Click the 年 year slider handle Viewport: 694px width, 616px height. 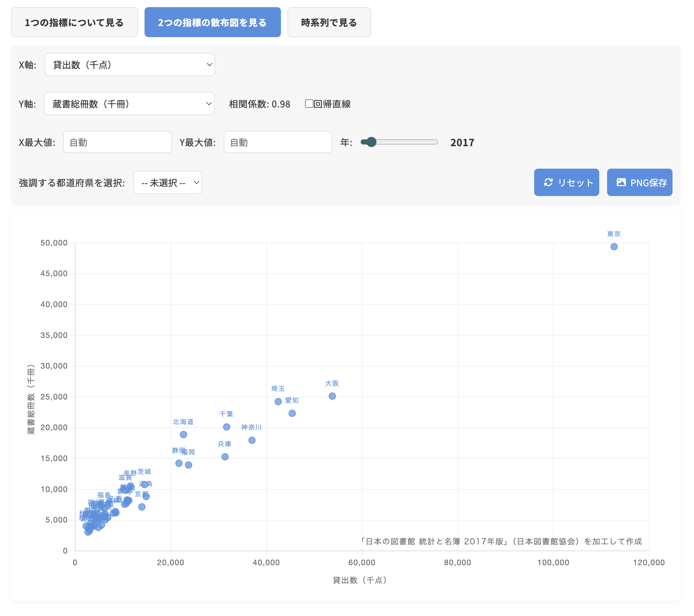[x=371, y=142]
